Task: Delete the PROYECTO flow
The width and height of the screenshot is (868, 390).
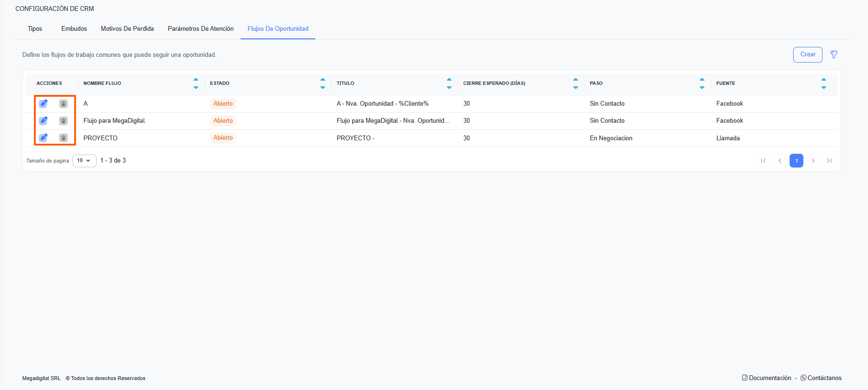Action: click(x=63, y=138)
